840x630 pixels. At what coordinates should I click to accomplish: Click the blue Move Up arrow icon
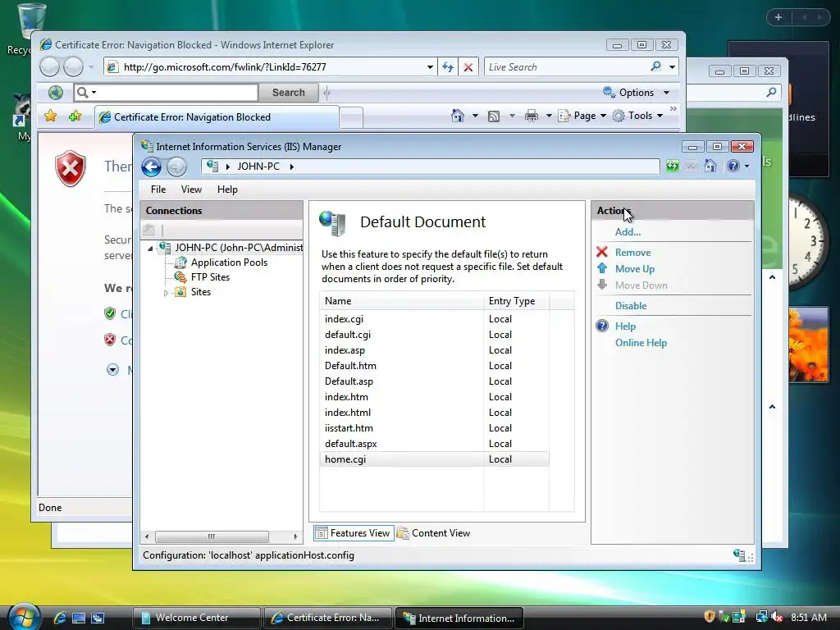click(602, 268)
